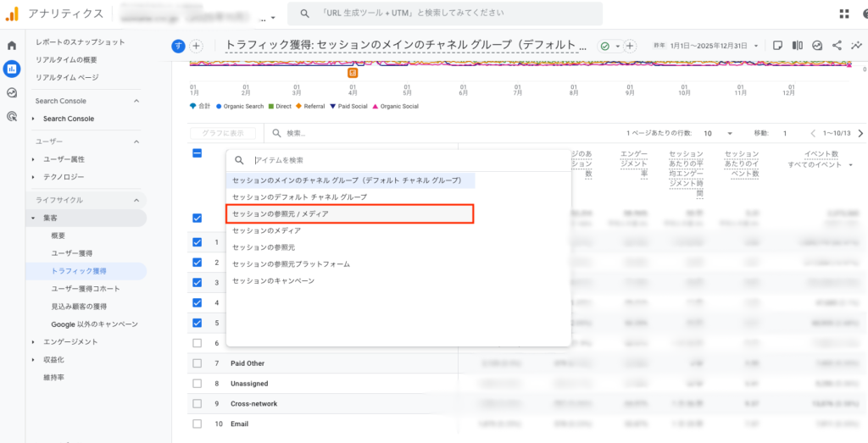Image resolution: width=868 pixels, height=443 pixels.
Task: Select セッションの参照元 / メディア option
Action: tap(350, 213)
